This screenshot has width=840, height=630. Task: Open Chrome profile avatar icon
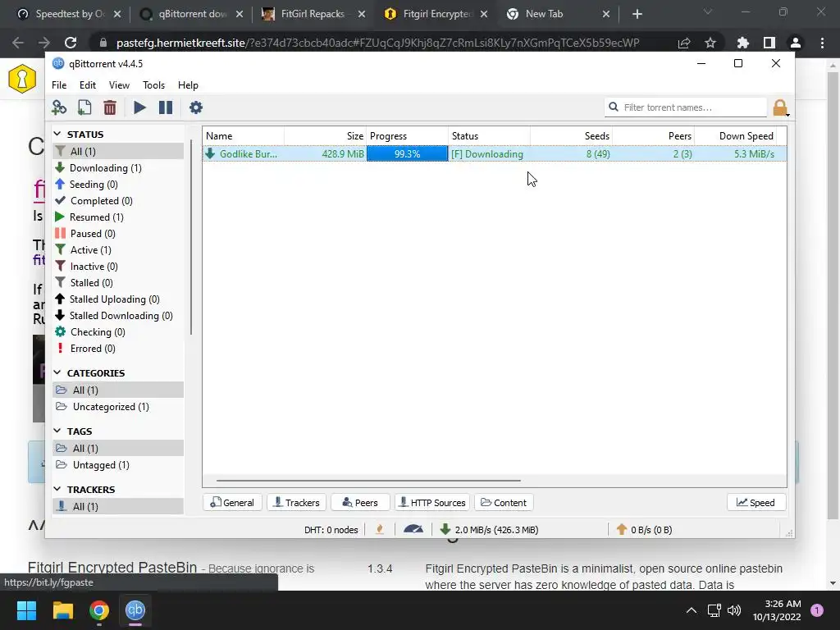point(796,43)
